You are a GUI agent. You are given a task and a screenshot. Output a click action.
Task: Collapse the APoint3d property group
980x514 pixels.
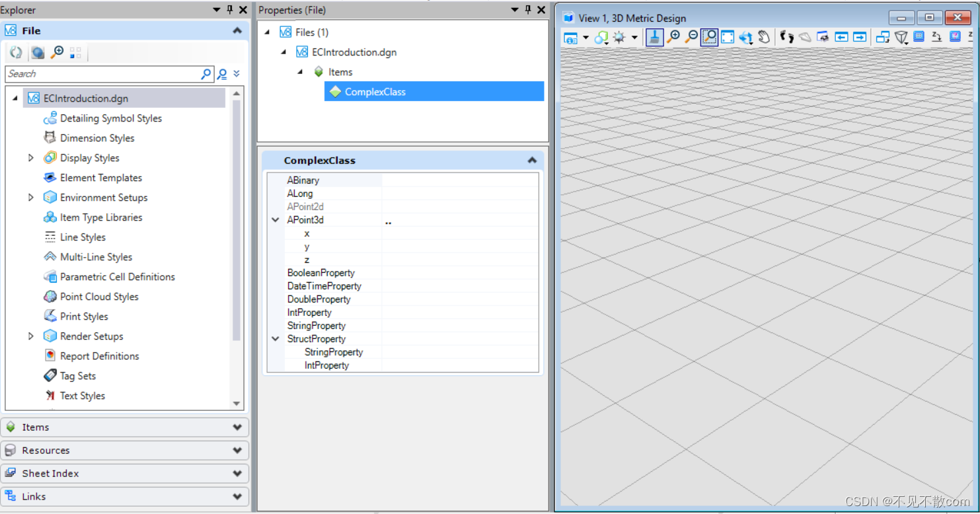point(276,220)
